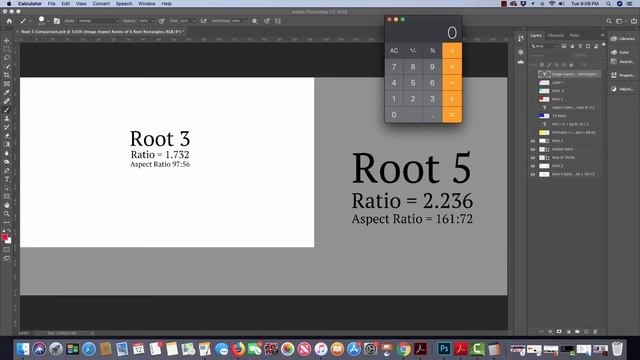The image size is (640, 360).
Task: Select the Zoom tool
Action: (x=7, y=213)
